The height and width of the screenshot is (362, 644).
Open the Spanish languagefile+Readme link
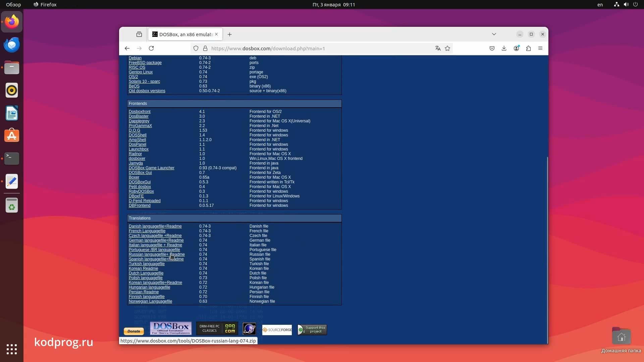point(156,259)
